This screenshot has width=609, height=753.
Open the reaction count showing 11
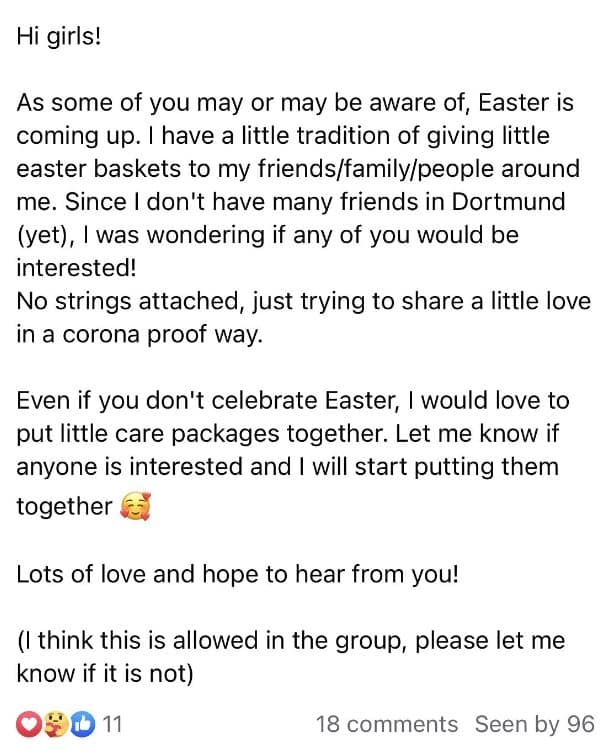[112, 723]
